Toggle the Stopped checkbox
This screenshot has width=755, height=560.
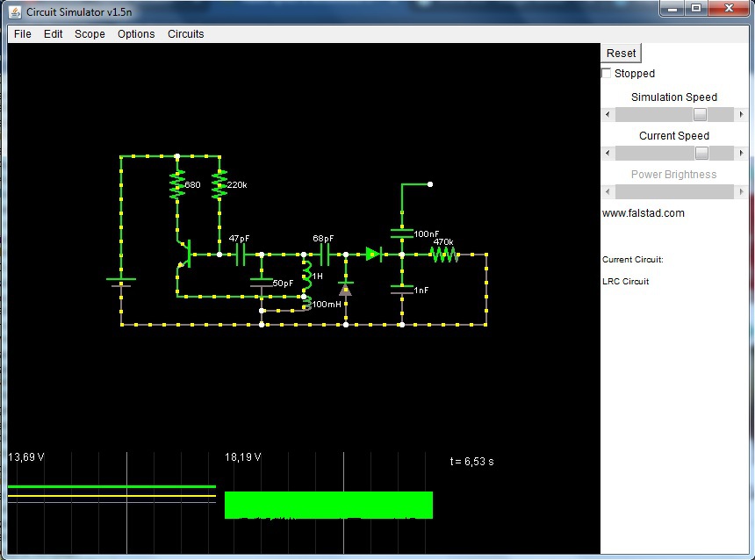tap(607, 73)
